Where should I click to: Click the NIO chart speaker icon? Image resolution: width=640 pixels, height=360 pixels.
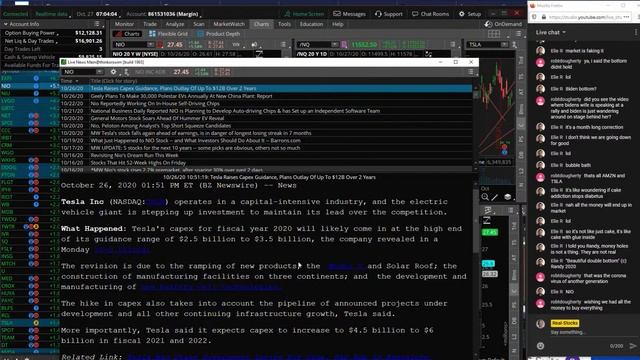pos(254,44)
